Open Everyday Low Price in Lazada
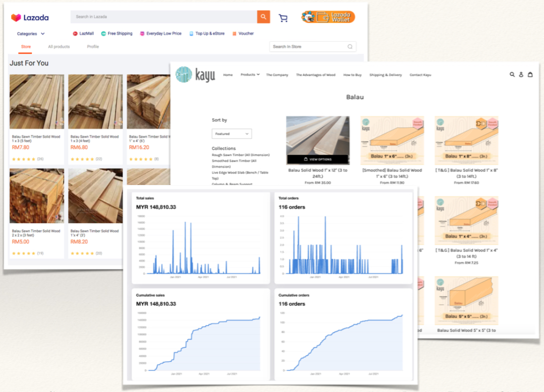Screen dimensions: 544x392 (x=160, y=33)
